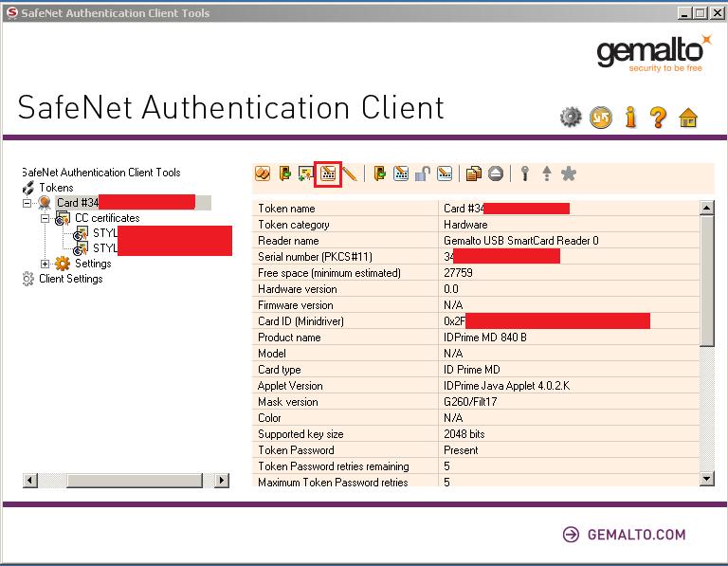The image size is (728, 566).
Task: Click the up arrow of the details scrollbar
Action: tap(706, 208)
